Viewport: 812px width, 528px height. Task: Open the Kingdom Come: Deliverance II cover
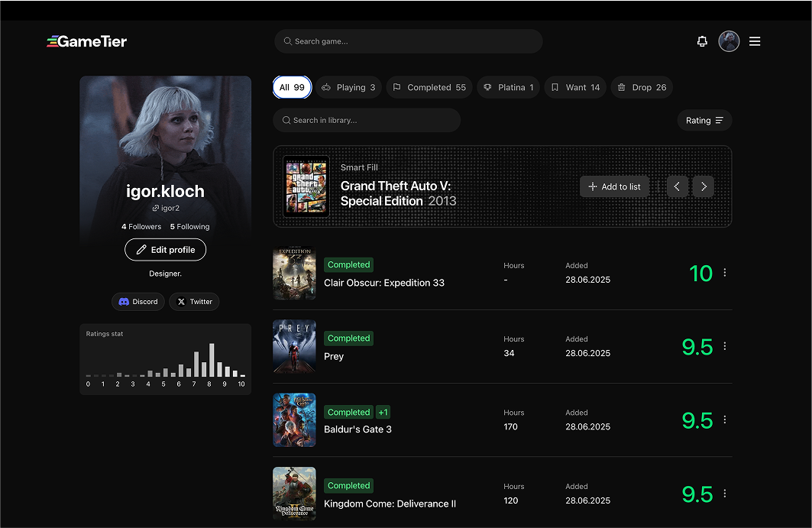point(294,494)
